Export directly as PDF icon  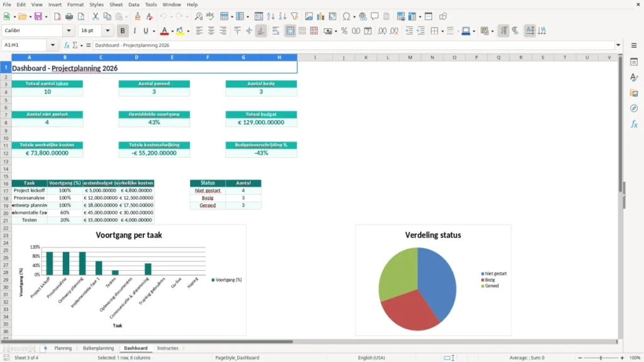pos(57,16)
